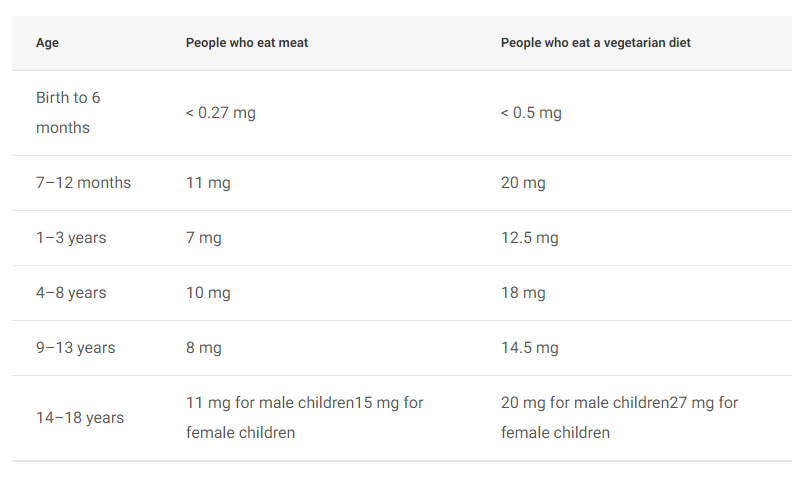
Task: Click the Age column header
Action: (x=47, y=43)
